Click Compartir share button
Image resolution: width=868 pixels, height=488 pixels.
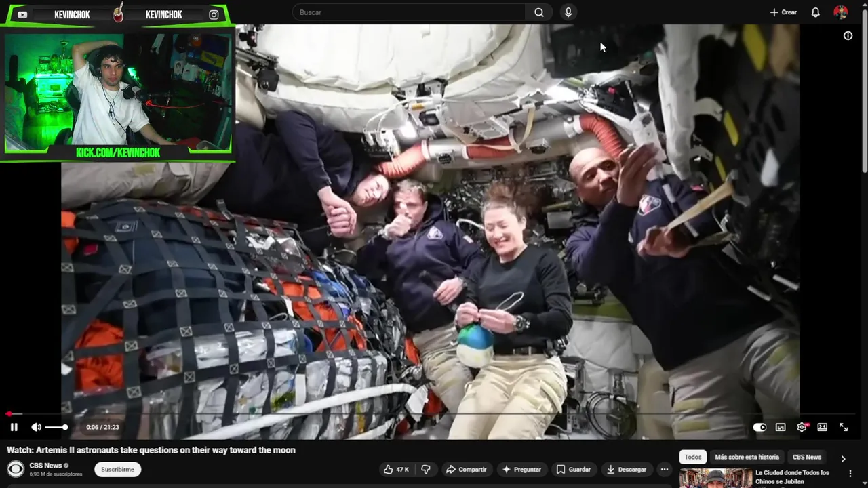point(467,469)
